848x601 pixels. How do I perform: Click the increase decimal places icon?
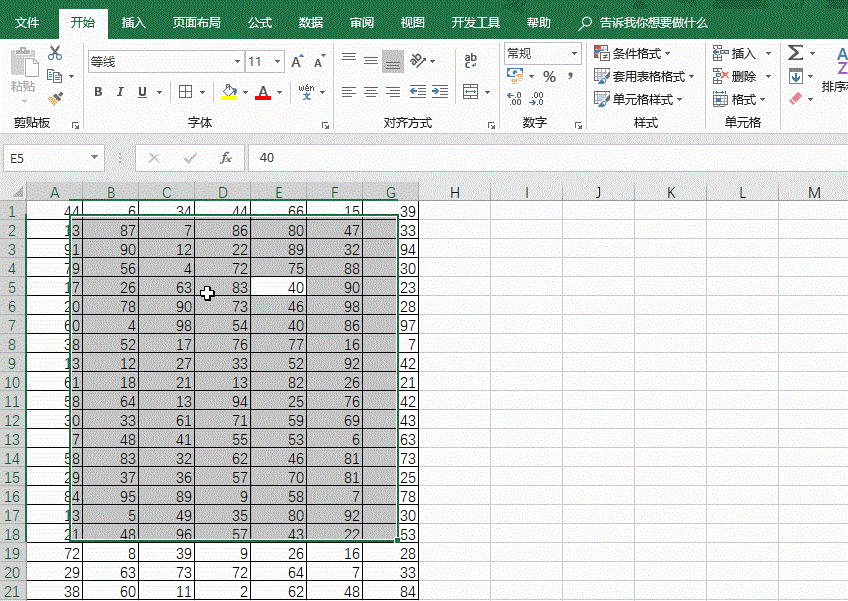click(514, 98)
